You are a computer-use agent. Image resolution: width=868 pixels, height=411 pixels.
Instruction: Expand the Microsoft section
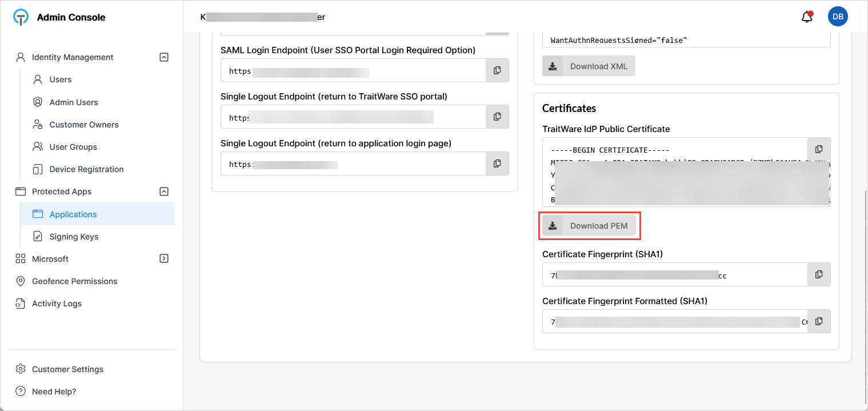click(164, 259)
